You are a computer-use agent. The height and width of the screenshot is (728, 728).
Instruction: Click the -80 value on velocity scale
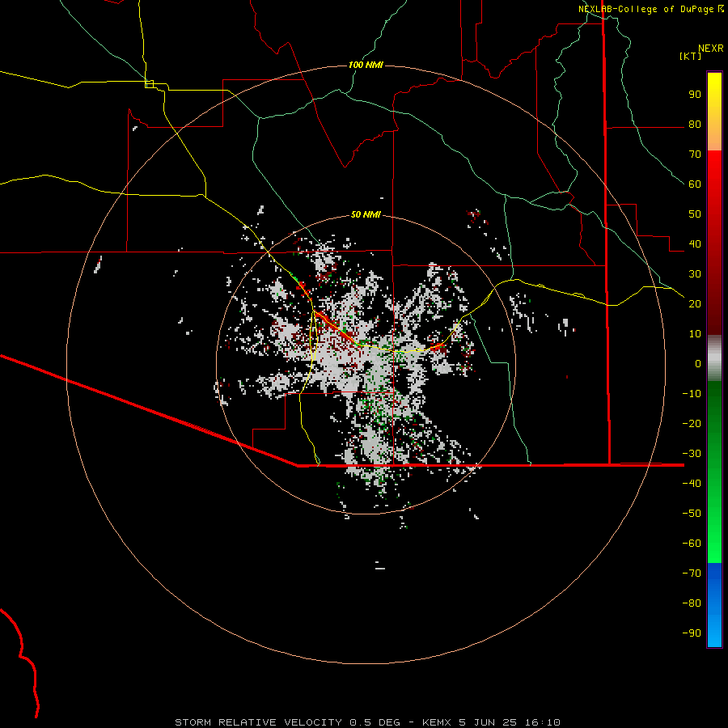(692, 603)
